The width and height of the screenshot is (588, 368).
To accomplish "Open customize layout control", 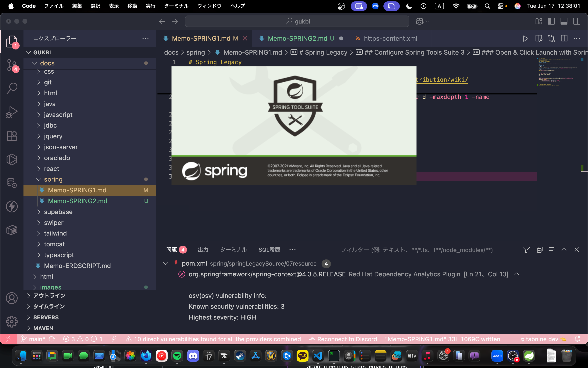I will (x=539, y=21).
